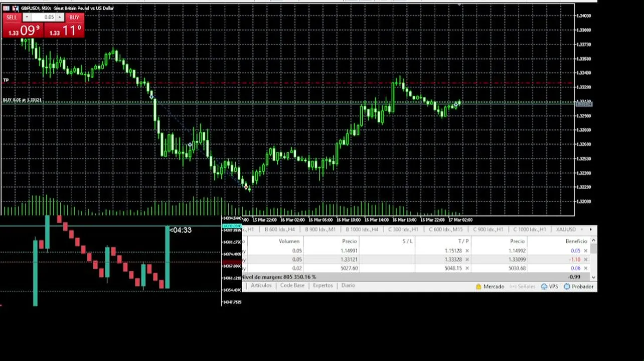
Task: Switch to the C 900 Idx.,H1 chart tab
Action: [x=488, y=230]
